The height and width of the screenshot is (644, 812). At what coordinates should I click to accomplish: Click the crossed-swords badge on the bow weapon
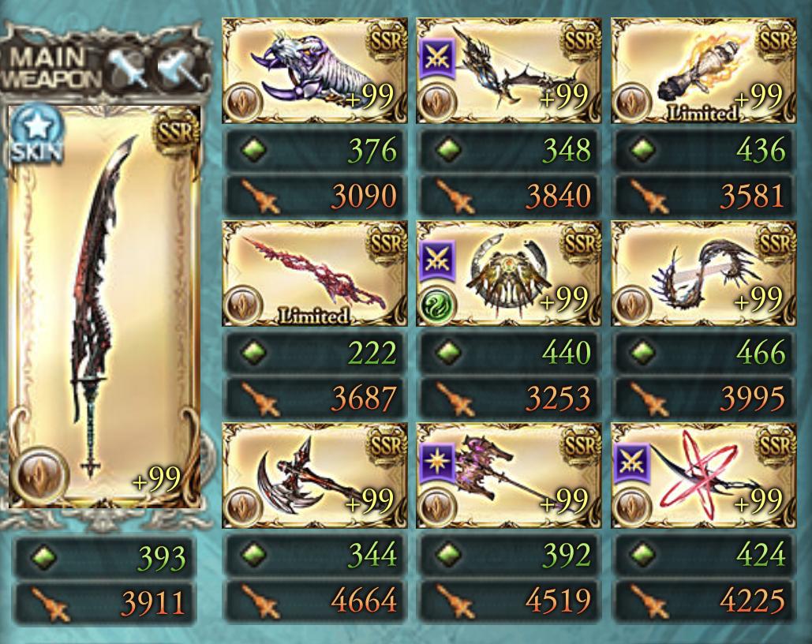438,57
